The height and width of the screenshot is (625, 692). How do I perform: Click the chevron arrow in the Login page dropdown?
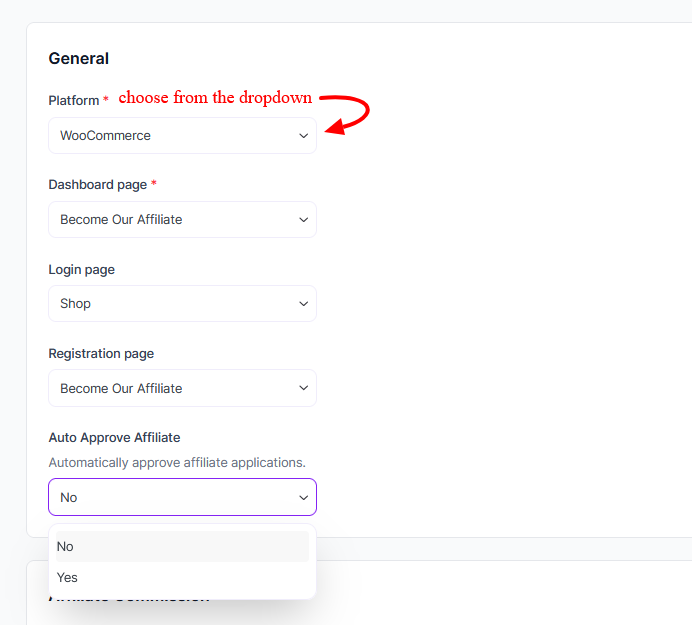pyautogui.click(x=304, y=304)
